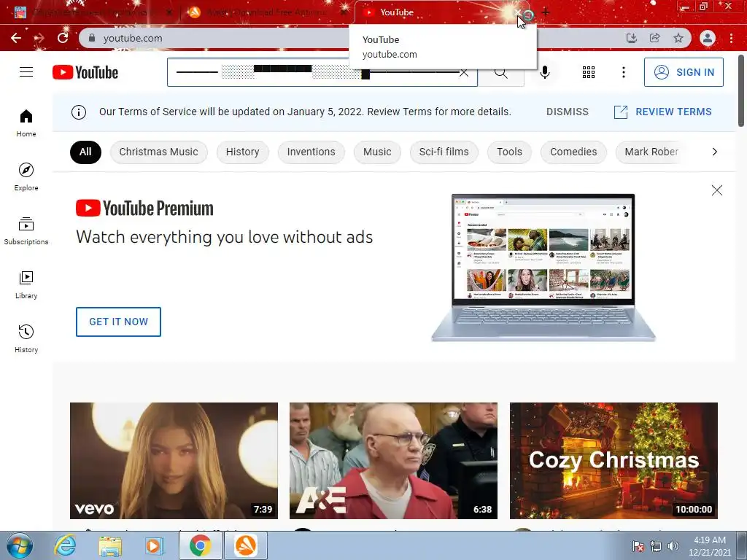The height and width of the screenshot is (560, 747).
Task: Open Explore in the sidebar
Action: 26,176
